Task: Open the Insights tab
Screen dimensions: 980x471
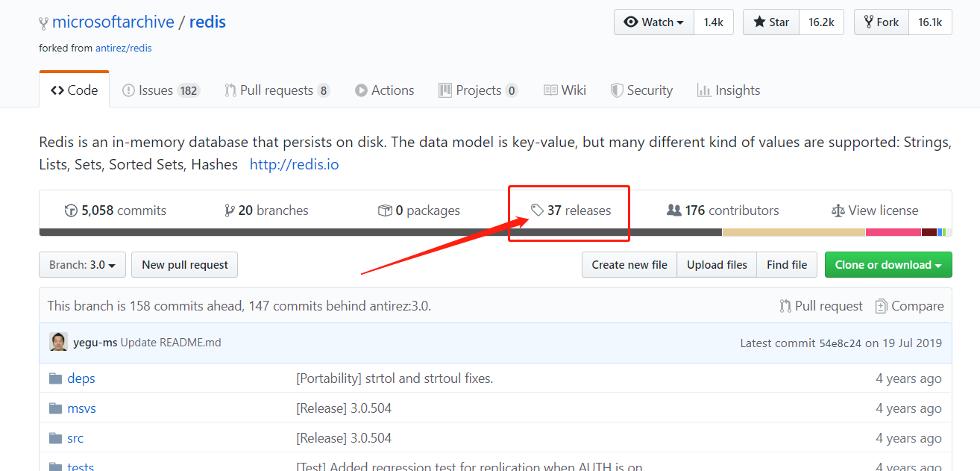Action: pyautogui.click(x=729, y=90)
